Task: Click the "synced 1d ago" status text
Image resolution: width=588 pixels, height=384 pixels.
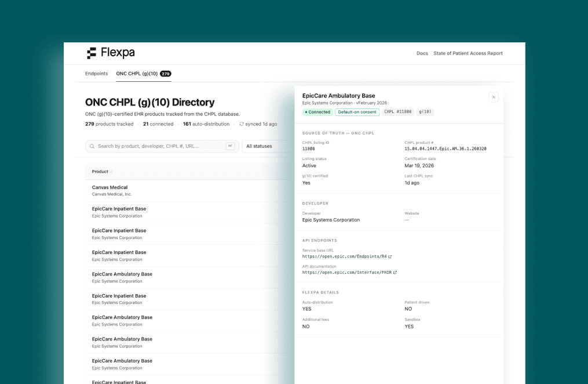Action: 261,124
